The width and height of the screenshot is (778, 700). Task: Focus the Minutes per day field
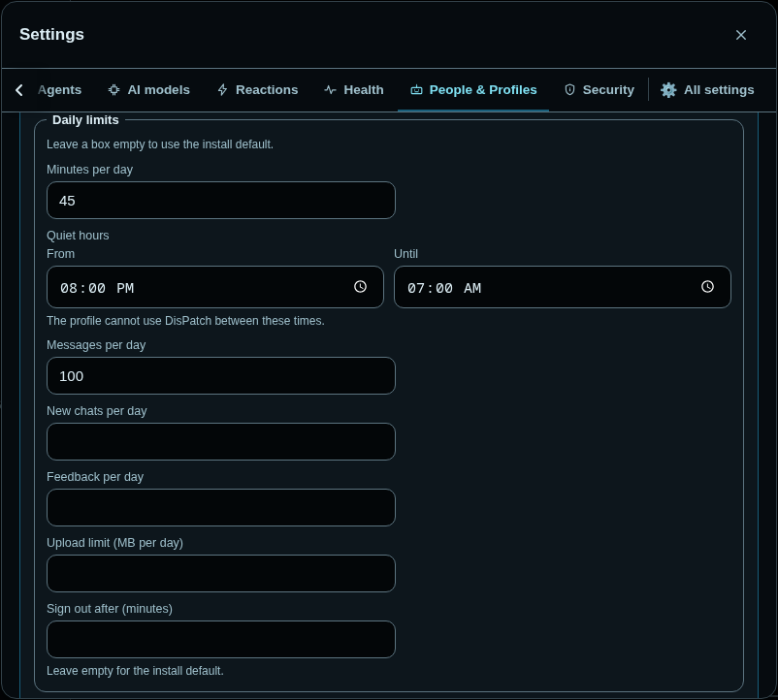coord(221,201)
